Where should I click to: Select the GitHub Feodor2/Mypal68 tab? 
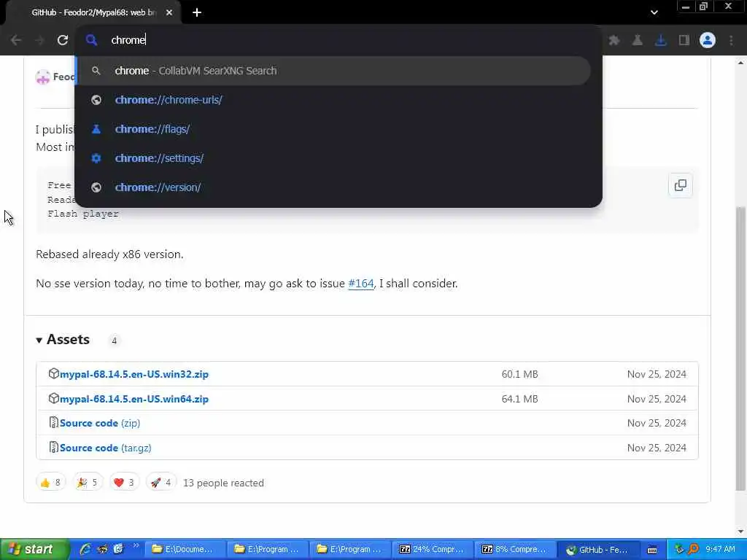(93, 12)
